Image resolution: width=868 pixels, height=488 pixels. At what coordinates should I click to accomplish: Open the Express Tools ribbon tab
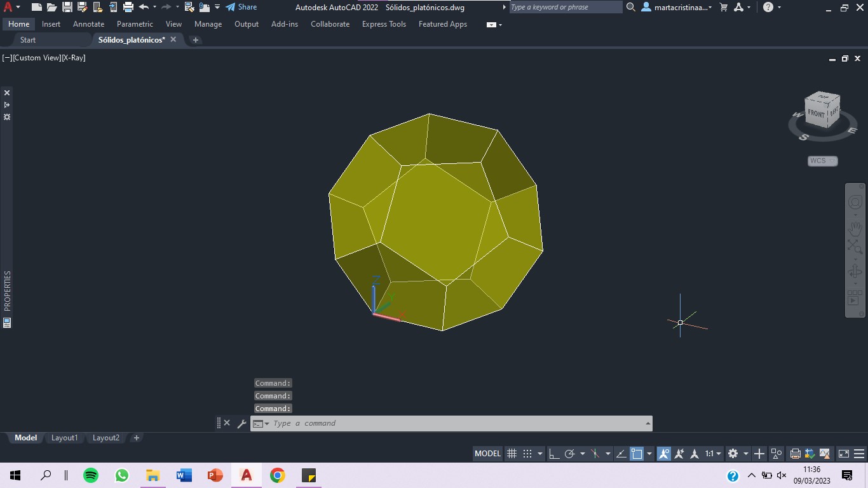tap(384, 24)
